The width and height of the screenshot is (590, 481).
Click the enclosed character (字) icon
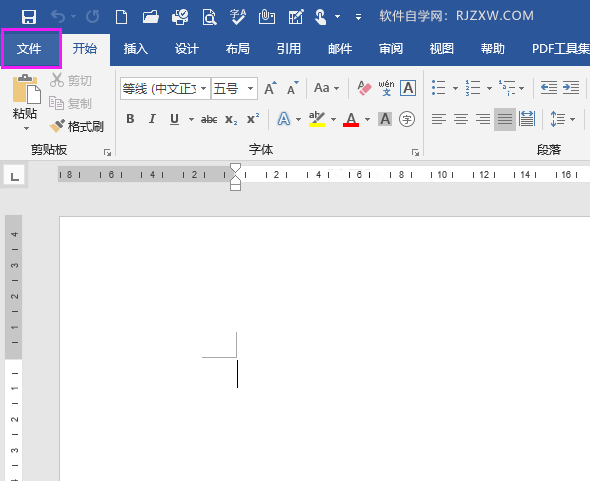pos(407,119)
